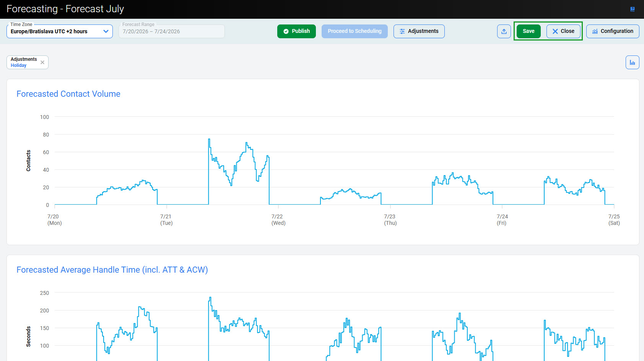Click the 7/21 (Tue) axis label
The image size is (644, 361).
pos(166,220)
